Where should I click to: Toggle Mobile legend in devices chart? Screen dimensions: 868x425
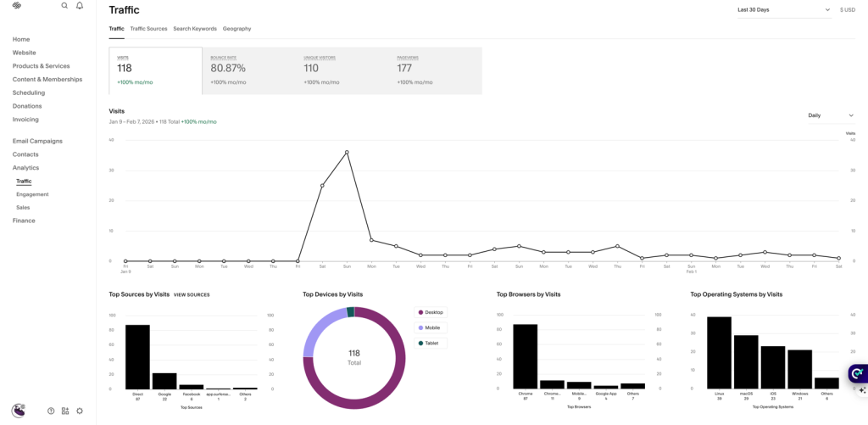click(x=431, y=327)
